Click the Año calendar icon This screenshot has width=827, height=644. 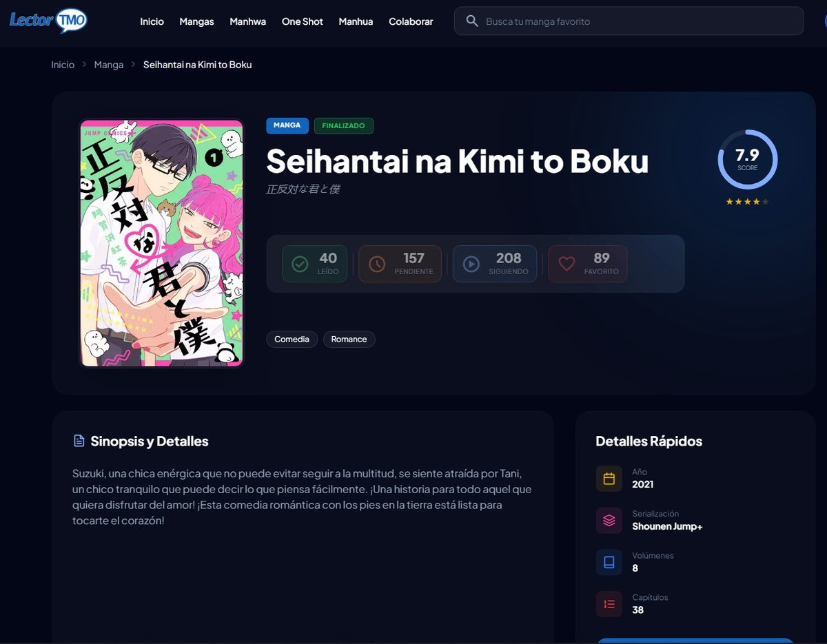[x=609, y=479]
